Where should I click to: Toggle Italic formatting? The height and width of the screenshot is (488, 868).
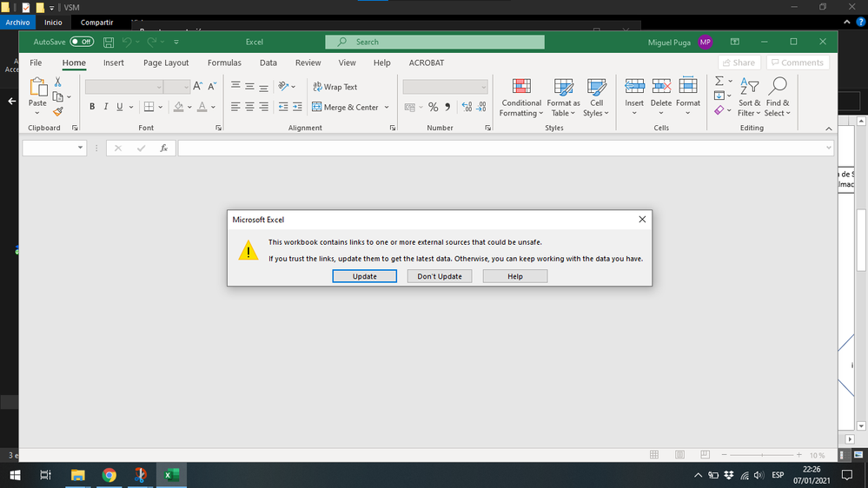coord(106,107)
